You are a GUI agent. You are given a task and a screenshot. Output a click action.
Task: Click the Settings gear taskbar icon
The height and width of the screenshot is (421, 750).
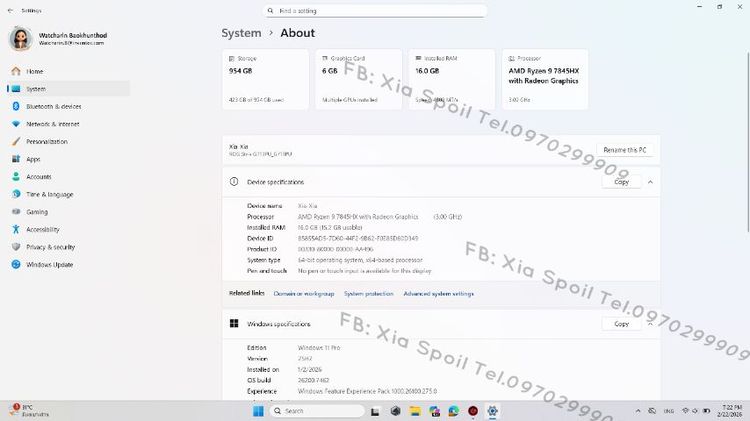tap(492, 411)
